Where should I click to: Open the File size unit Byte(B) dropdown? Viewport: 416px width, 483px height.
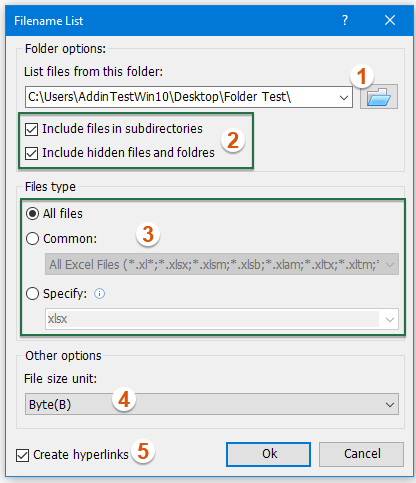pyautogui.click(x=212, y=404)
